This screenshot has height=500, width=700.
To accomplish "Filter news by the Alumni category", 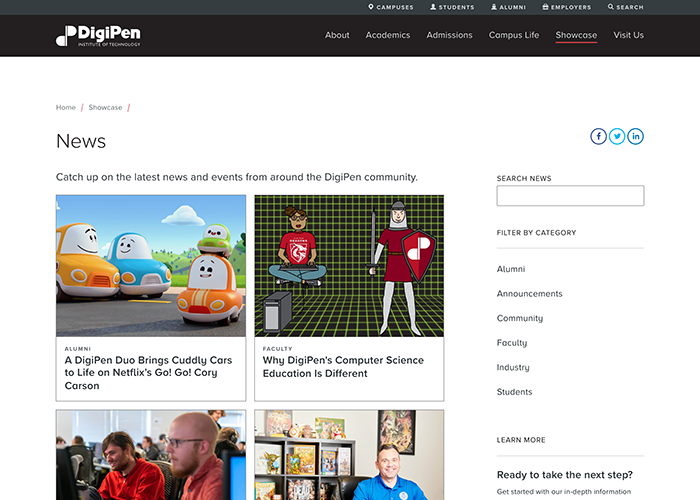I will coord(511,269).
